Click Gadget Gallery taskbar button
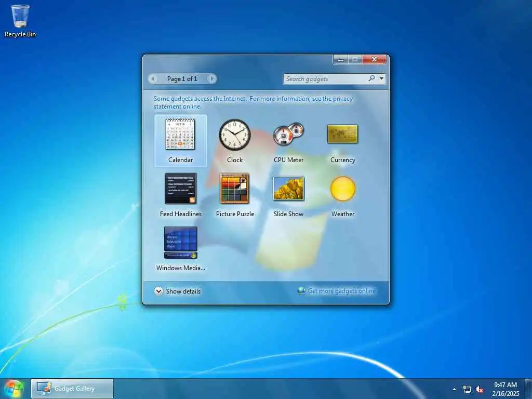This screenshot has width=532, height=399. coord(72,389)
